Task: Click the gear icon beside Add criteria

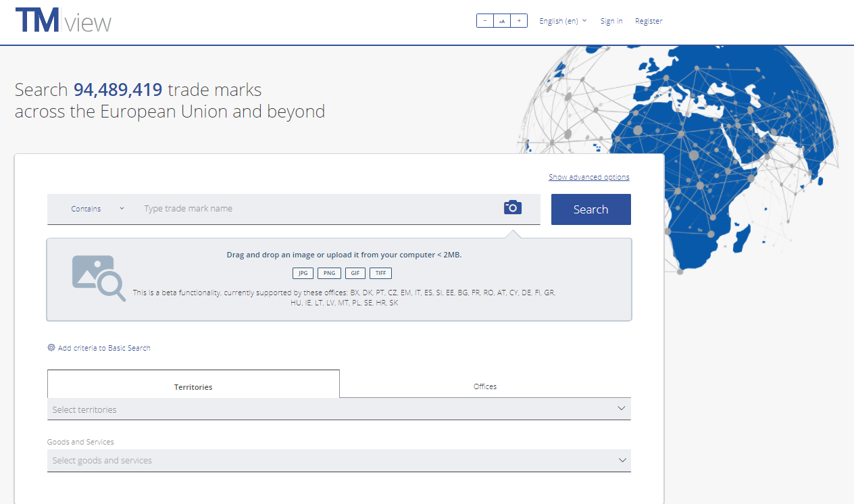Action: (x=51, y=348)
